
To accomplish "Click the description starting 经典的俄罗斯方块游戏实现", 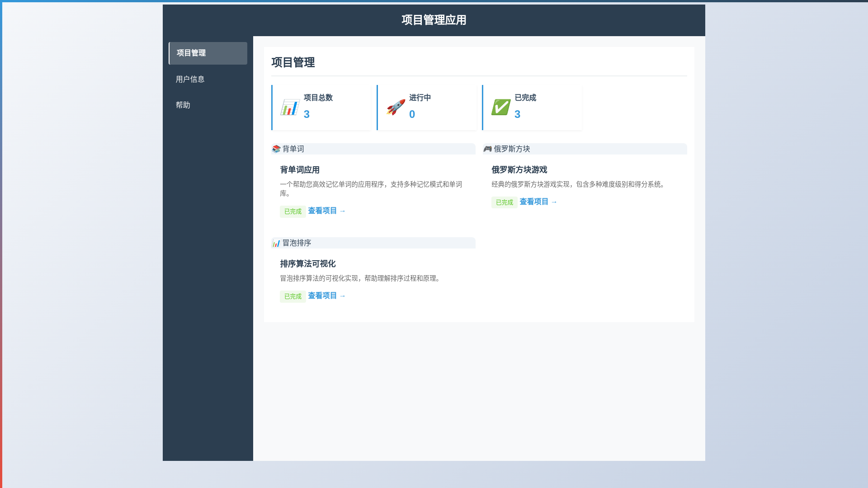I will click(x=580, y=184).
